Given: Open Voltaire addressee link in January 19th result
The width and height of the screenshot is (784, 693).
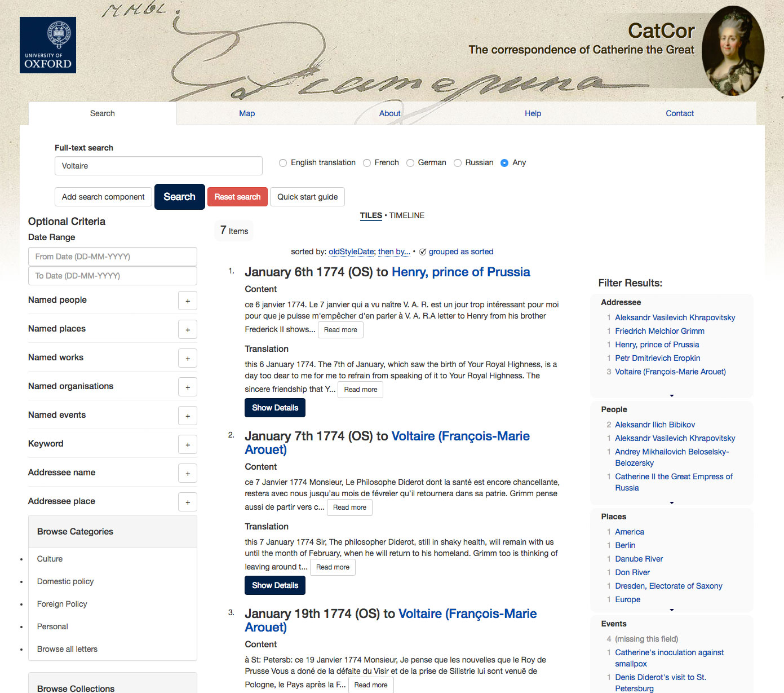Looking at the screenshot, I should [391, 620].
